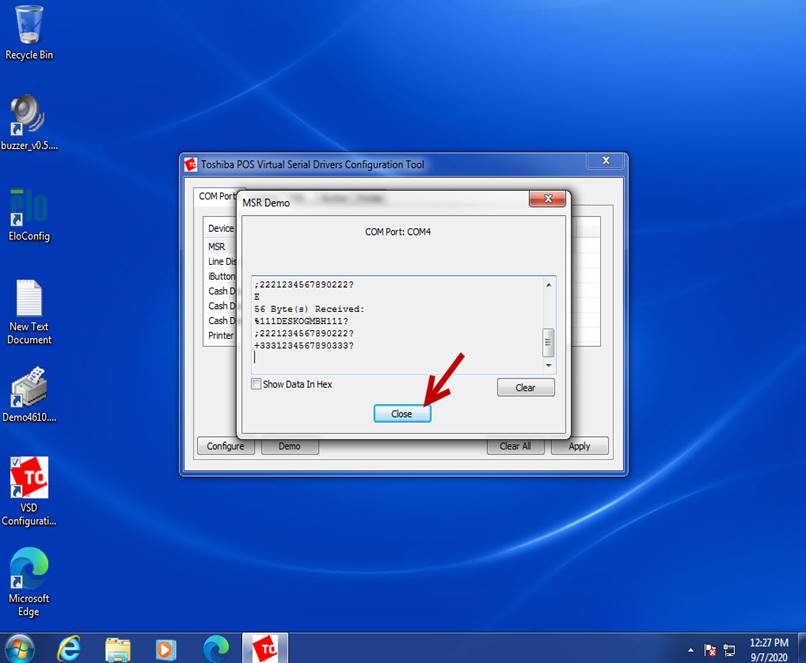The image size is (806, 663).
Task: Open Windows Media Player from taskbar
Action: pos(166,648)
